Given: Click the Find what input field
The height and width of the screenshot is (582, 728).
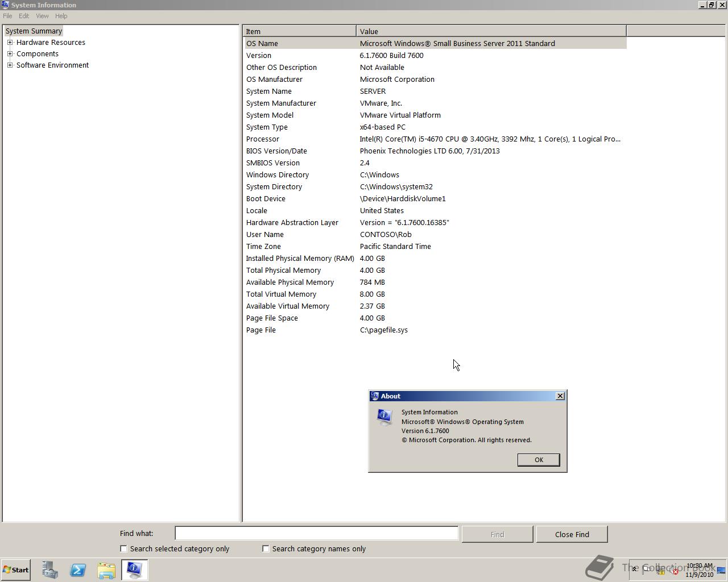Looking at the screenshot, I should 316,533.
